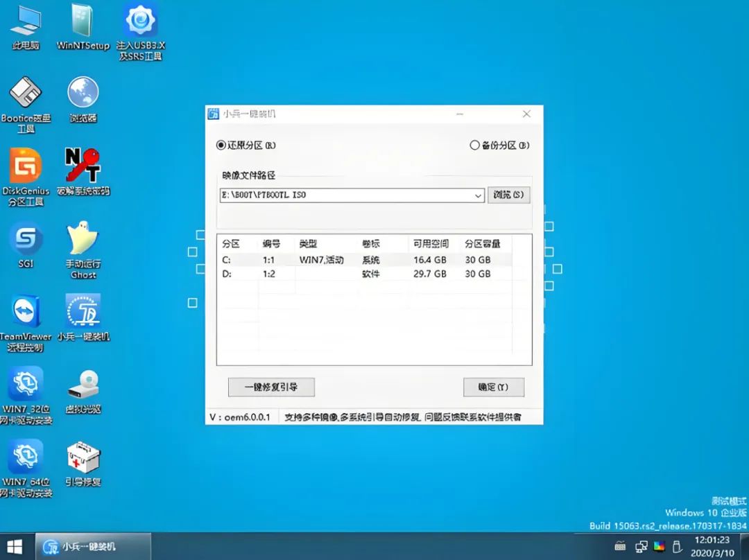
Task: Click the 一键修复引导 button
Action: tap(271, 387)
